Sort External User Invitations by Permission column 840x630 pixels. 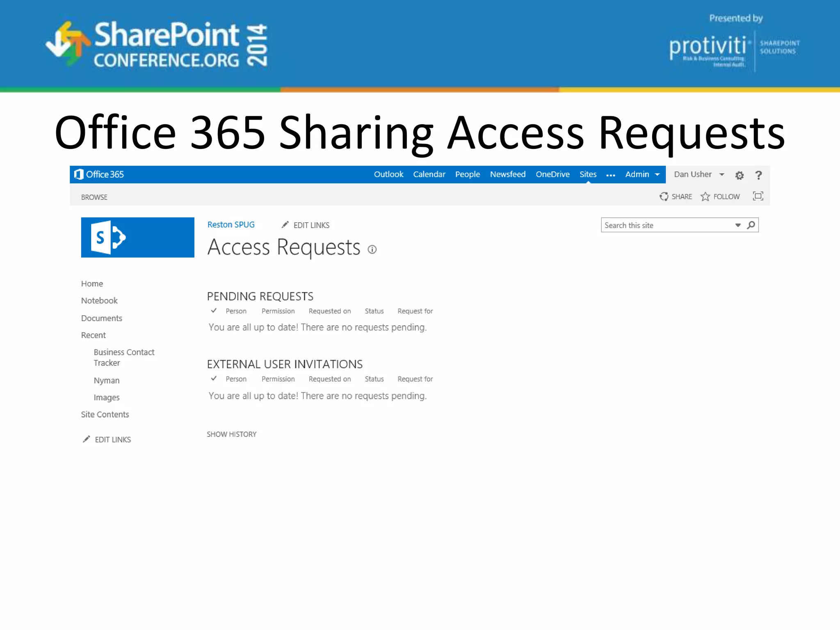point(278,379)
